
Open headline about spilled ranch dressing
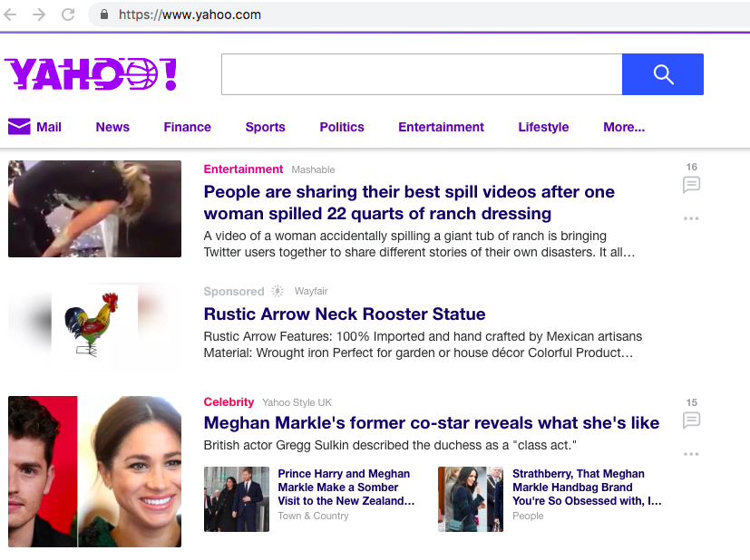(x=409, y=203)
